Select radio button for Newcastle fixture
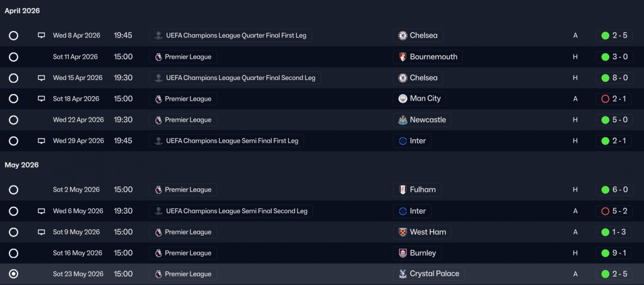Viewport: 644px width, 285px height. 14,120
